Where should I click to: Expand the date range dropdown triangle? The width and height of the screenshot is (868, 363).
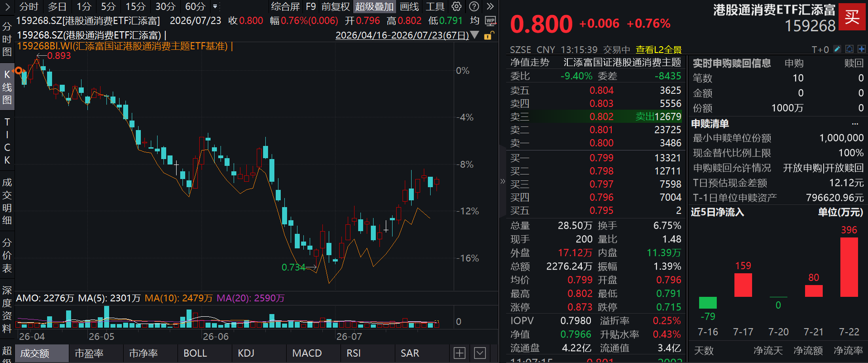[475, 35]
